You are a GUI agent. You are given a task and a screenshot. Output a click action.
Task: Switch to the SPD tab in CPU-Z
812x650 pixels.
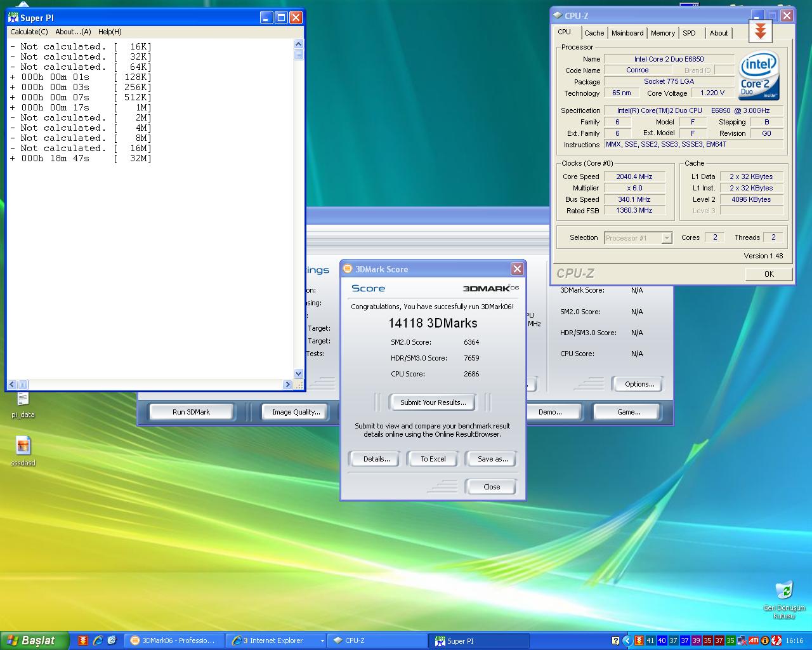(x=690, y=33)
